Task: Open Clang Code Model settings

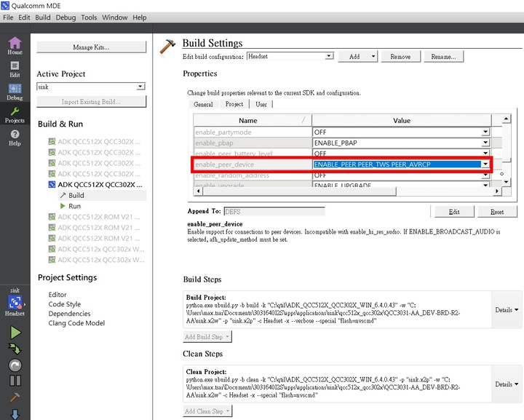Action: click(76, 323)
